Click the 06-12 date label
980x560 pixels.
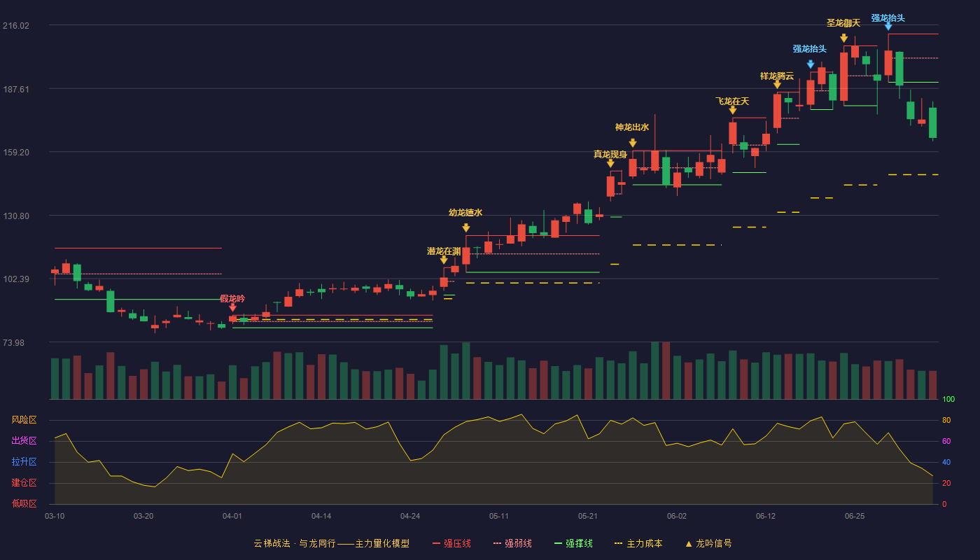[766, 516]
